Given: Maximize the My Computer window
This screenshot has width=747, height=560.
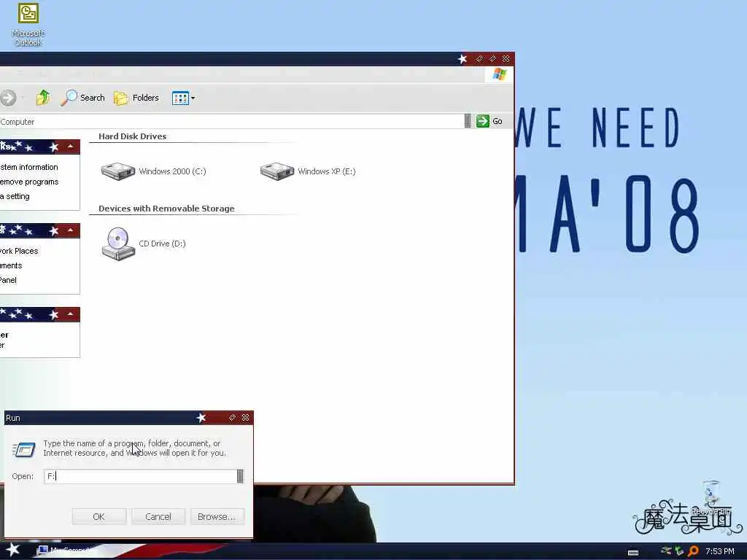Looking at the screenshot, I should click(492, 58).
